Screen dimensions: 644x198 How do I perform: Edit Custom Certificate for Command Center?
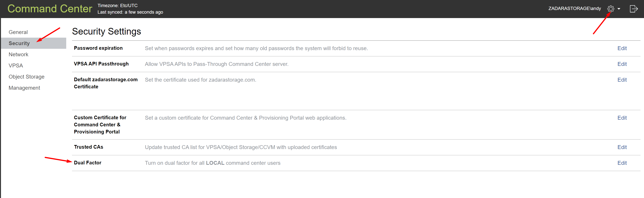[x=622, y=118]
